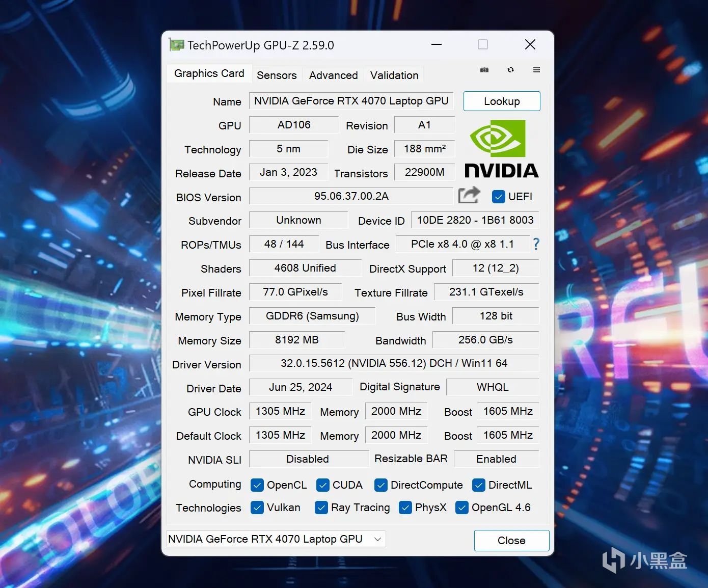Click the Close button at the bottom
This screenshot has width=708, height=588.
pyautogui.click(x=511, y=541)
